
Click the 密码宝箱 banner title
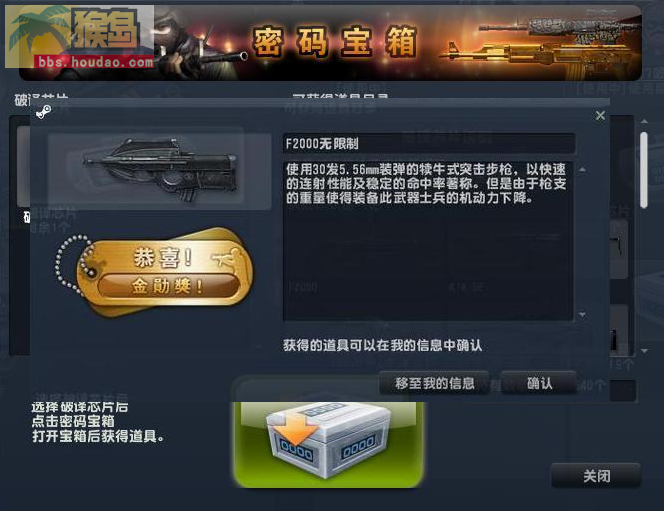pyautogui.click(x=335, y=42)
